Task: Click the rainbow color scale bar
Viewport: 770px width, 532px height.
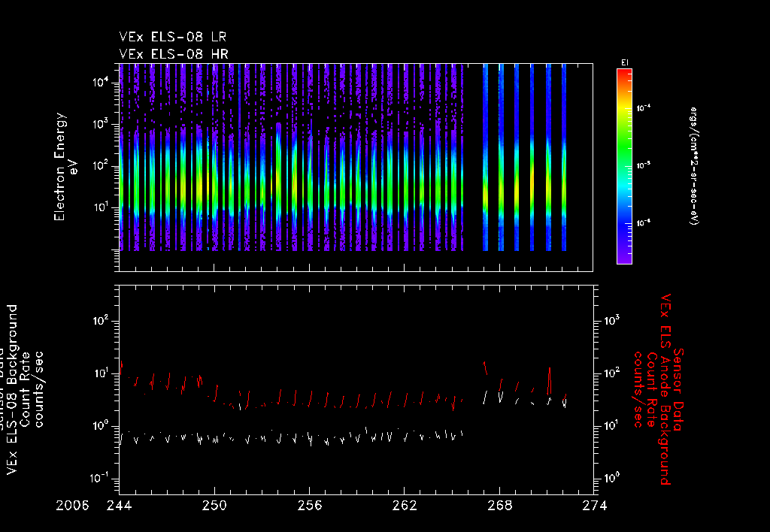Action: point(624,166)
